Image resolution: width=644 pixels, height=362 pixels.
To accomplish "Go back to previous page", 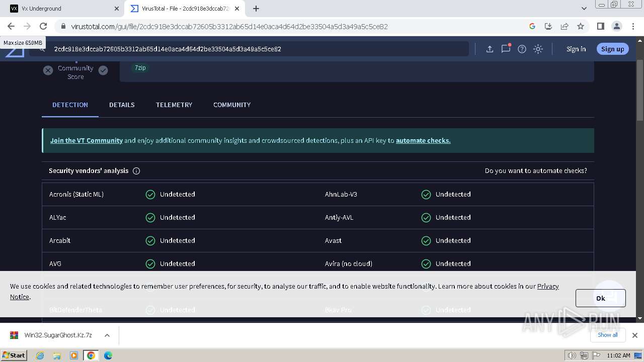I will pos(11,26).
